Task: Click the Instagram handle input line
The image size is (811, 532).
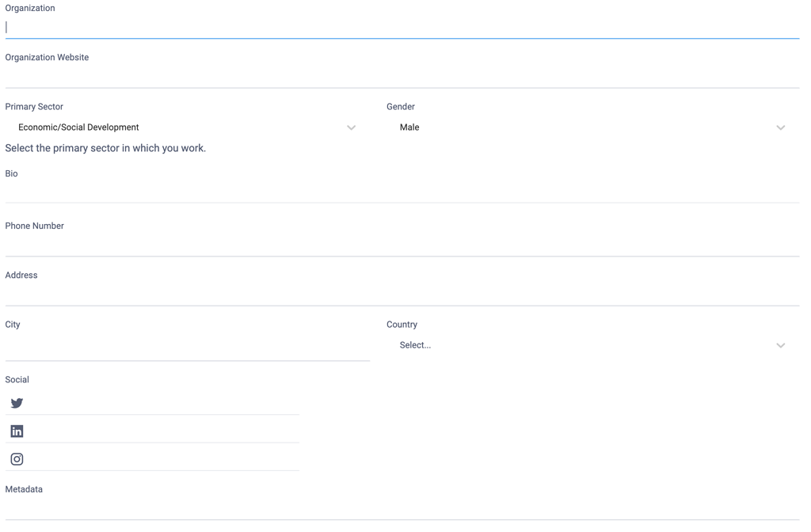Action: click(158, 458)
